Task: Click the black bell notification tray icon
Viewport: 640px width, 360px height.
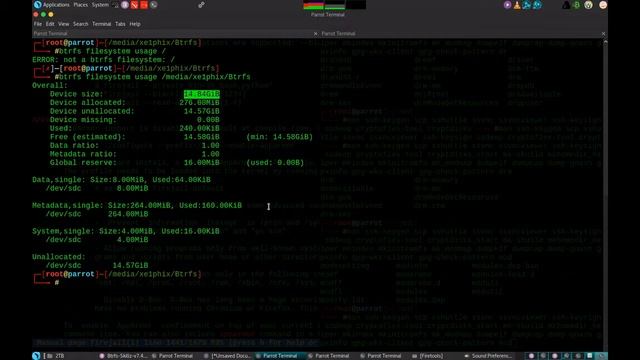Action: [566, 5]
